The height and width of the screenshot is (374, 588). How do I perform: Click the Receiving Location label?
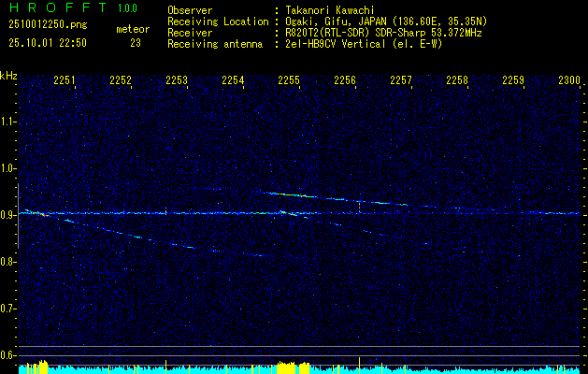click(x=218, y=22)
